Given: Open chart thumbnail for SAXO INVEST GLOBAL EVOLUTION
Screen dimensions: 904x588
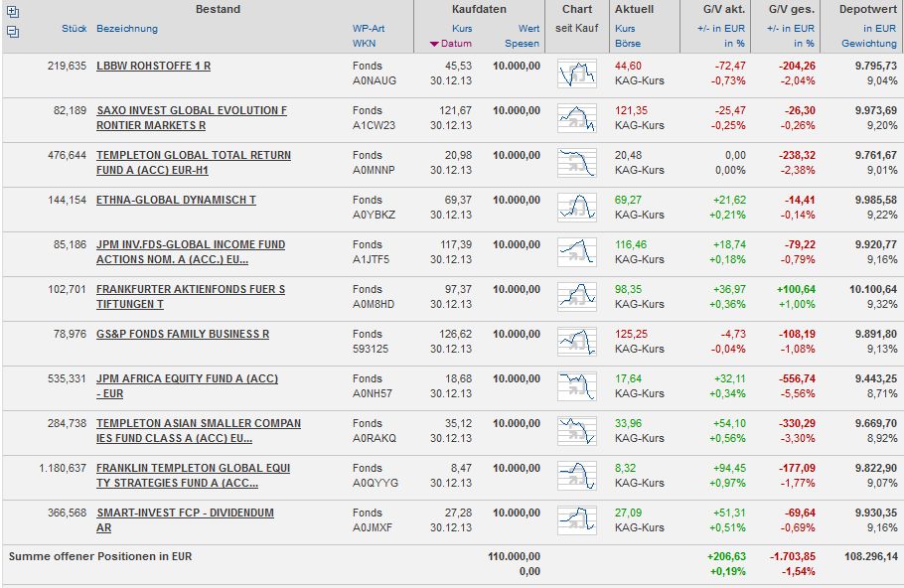Looking at the screenshot, I should [x=577, y=119].
